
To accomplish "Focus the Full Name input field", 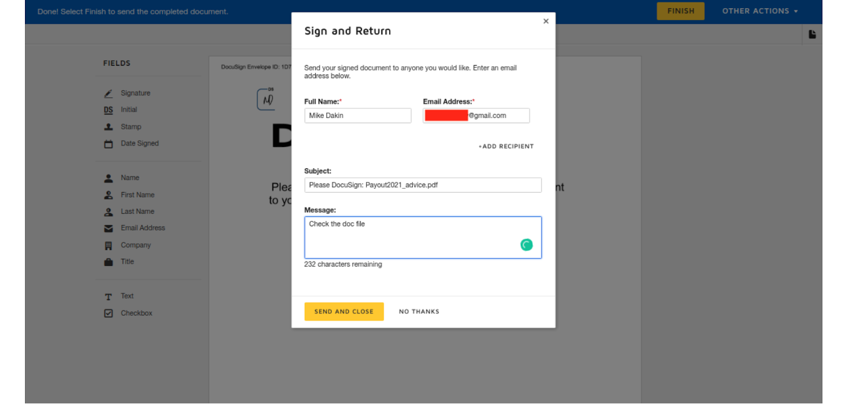I will point(358,116).
